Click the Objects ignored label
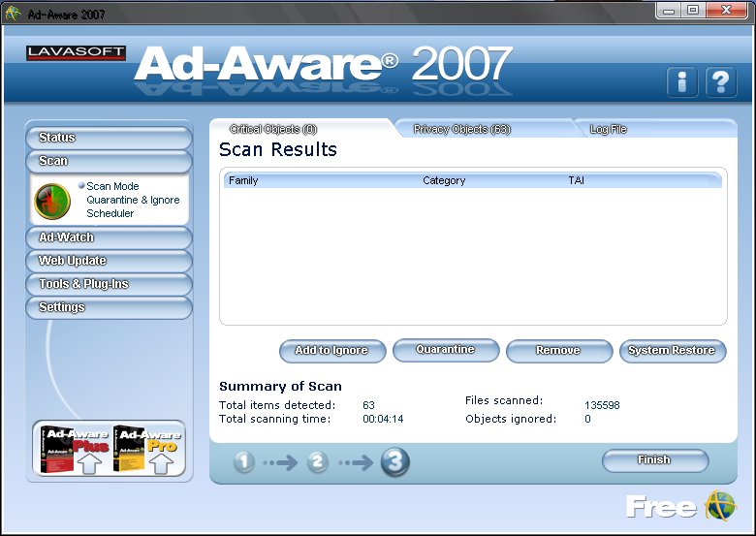The height and width of the screenshot is (536, 756). 511,419
